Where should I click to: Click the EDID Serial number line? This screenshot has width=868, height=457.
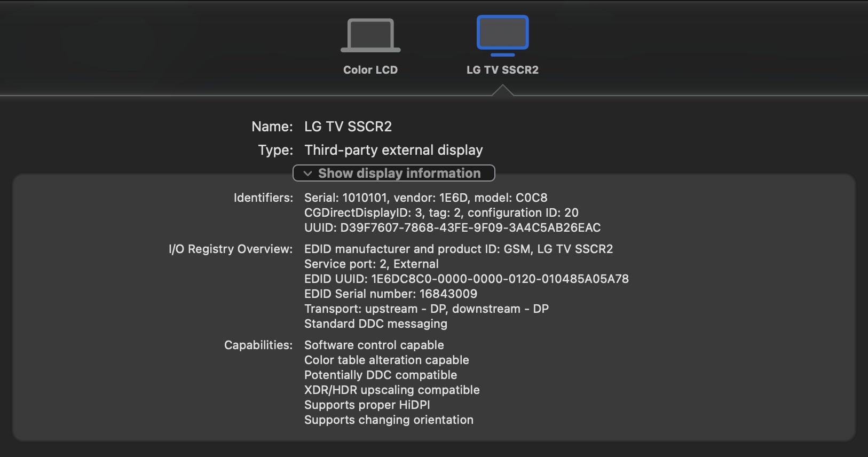pyautogui.click(x=390, y=294)
